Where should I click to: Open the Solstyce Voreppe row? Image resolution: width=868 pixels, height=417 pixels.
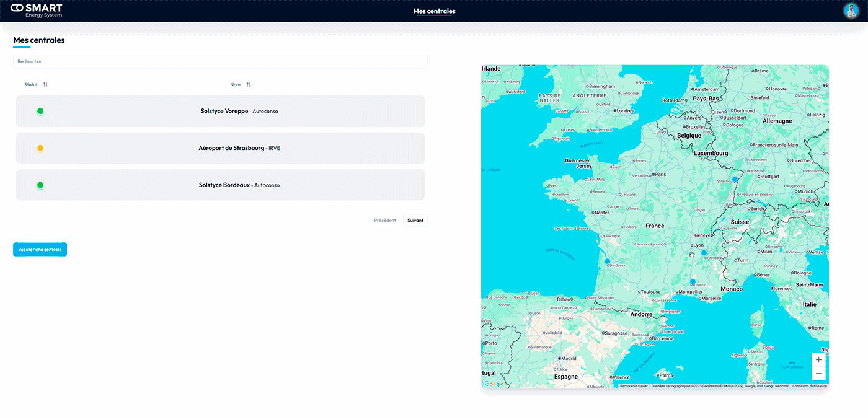pos(220,111)
